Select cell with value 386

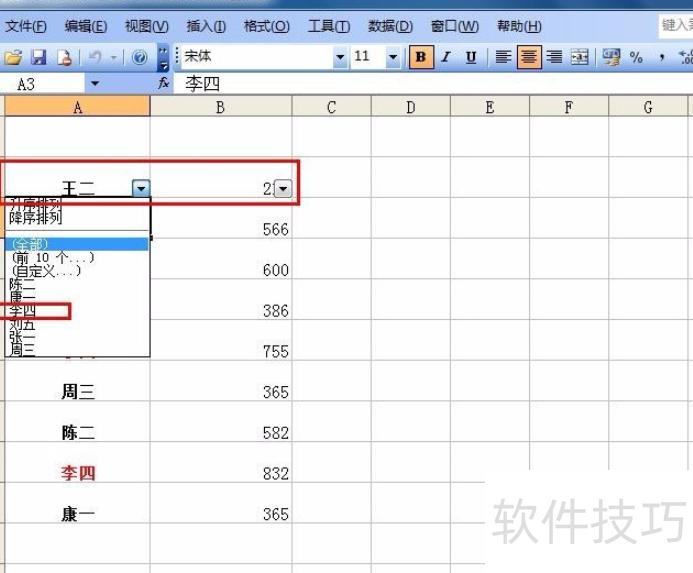coord(221,300)
